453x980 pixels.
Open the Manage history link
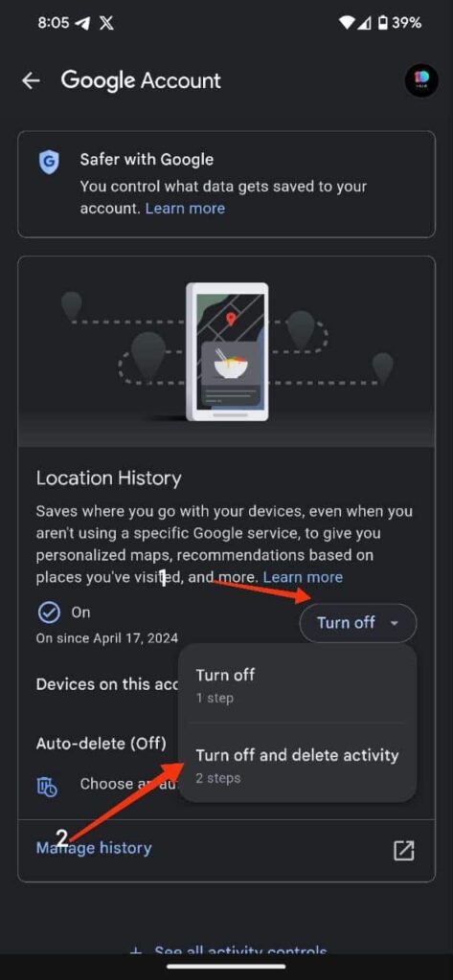[x=94, y=848]
